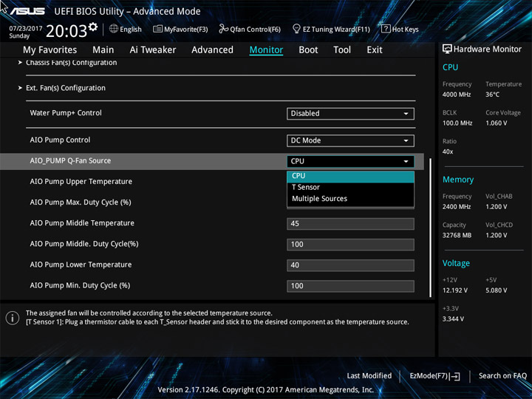Click the EzMode exit arrow icon
The image size is (532, 399).
coord(456,376)
